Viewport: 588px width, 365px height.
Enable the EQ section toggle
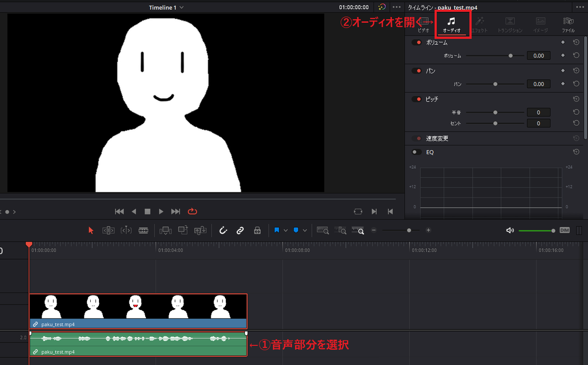pyautogui.click(x=417, y=152)
